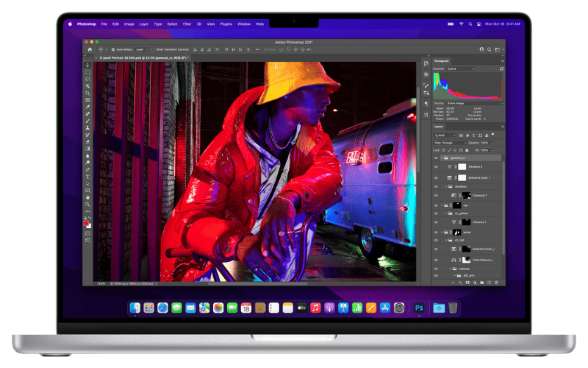Click the Fill percentage field
Screen dimensions: 588x368
coord(484,150)
